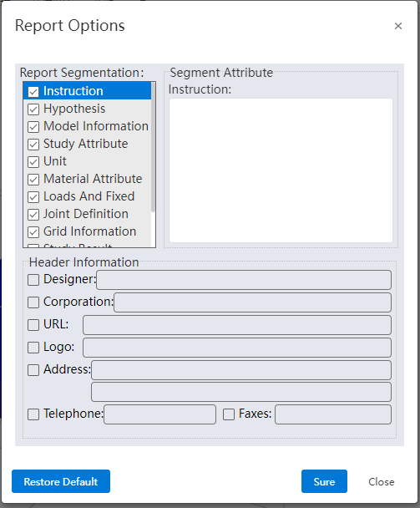This screenshot has width=420, height=508.
Task: Focus the Instruction text area
Action: click(281, 170)
